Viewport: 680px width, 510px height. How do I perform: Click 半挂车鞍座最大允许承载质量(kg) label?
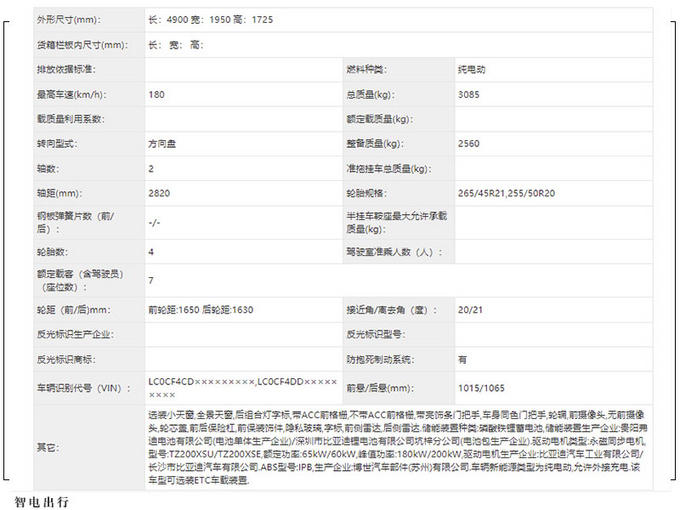pyautogui.click(x=396, y=222)
